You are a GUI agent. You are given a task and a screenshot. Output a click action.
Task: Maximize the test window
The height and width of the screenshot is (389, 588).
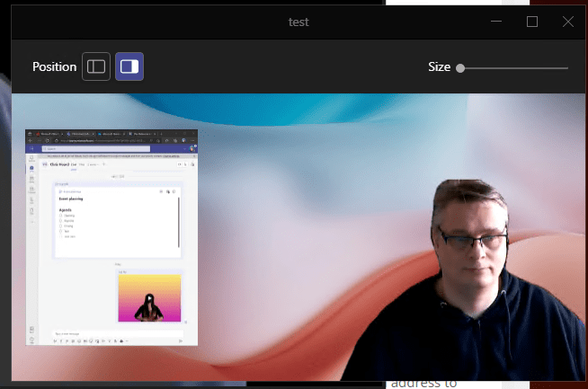(x=532, y=22)
